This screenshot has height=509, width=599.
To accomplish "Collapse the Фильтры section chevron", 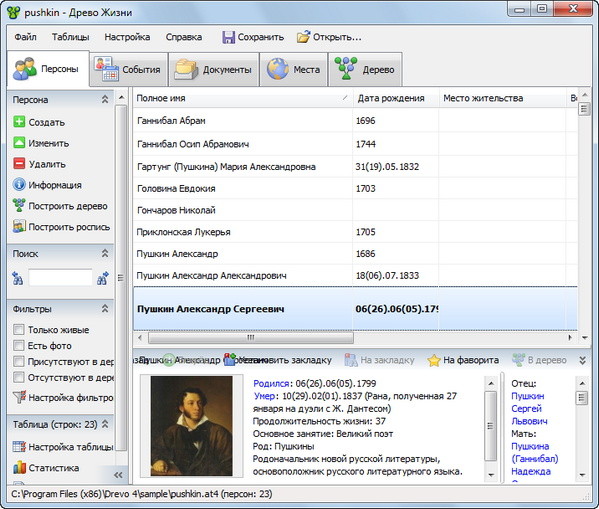I will 105,308.
